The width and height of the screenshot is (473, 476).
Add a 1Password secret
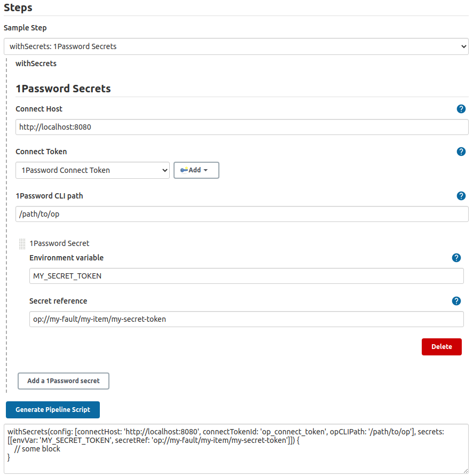[x=64, y=381]
